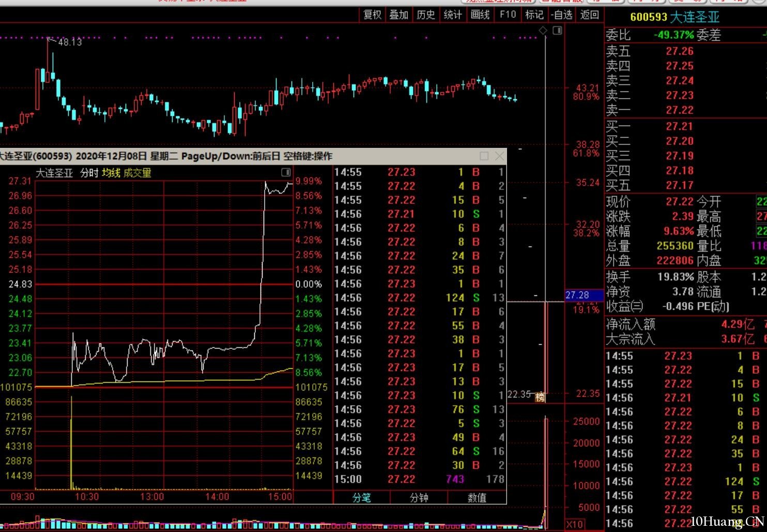Activate the 画线 drawing tool
The width and height of the screenshot is (767, 532).
tap(480, 14)
